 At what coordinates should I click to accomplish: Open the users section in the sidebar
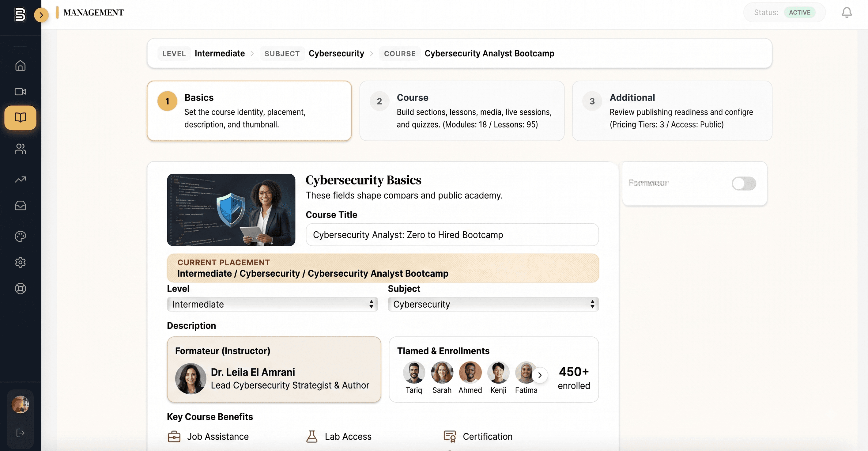point(20,149)
